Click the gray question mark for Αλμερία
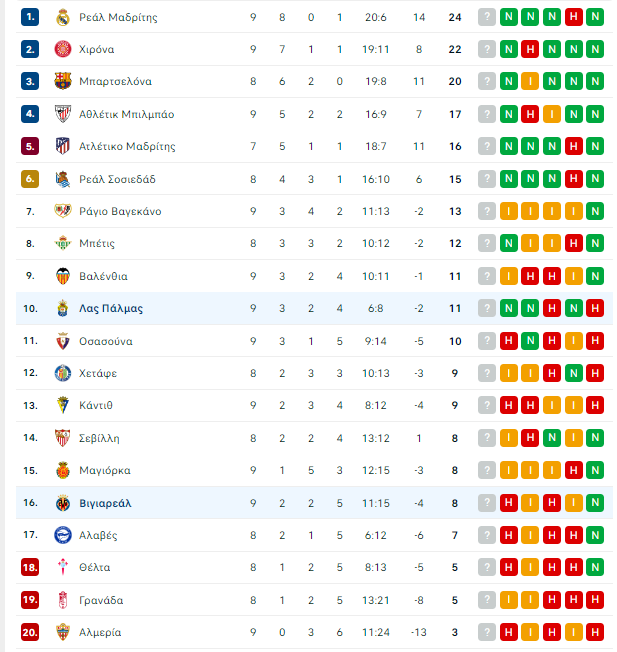The image size is (617, 652). tap(487, 632)
